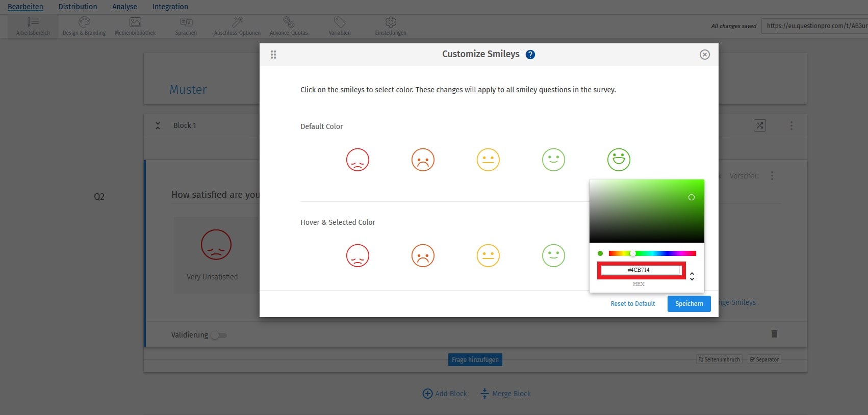Image resolution: width=868 pixels, height=415 pixels.
Task: Select the hover orange frowning smiley
Action: pos(423,255)
